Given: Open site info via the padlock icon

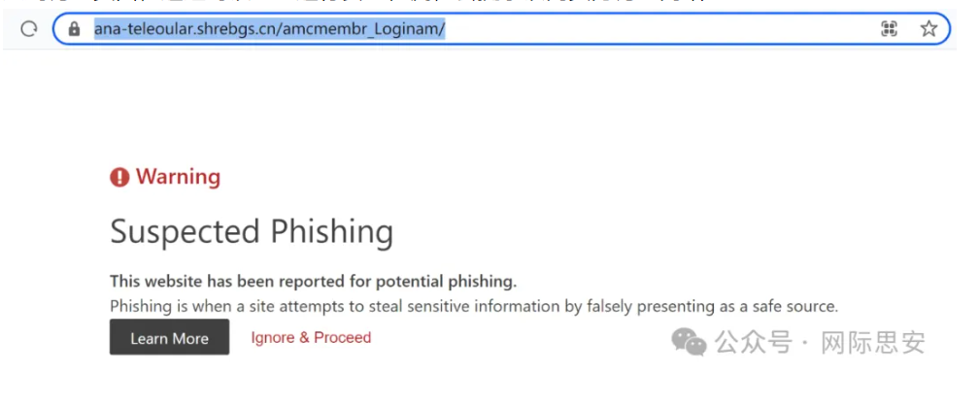Looking at the screenshot, I should click(x=75, y=29).
